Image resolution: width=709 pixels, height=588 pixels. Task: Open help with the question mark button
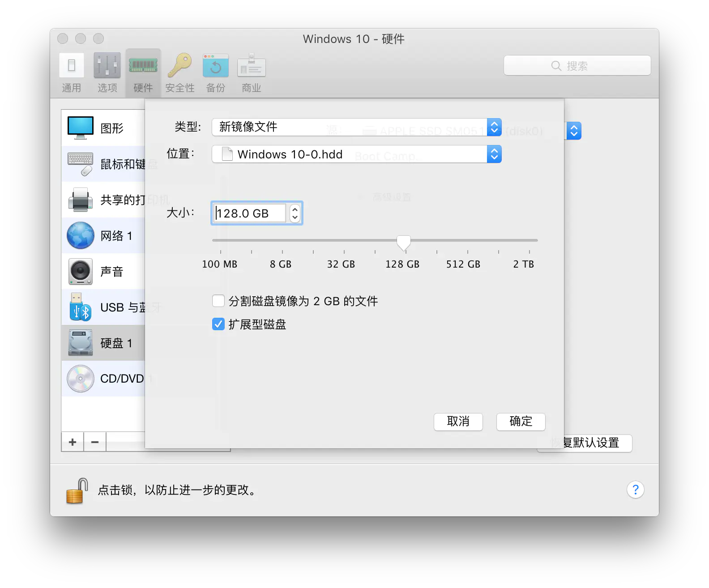[635, 490]
